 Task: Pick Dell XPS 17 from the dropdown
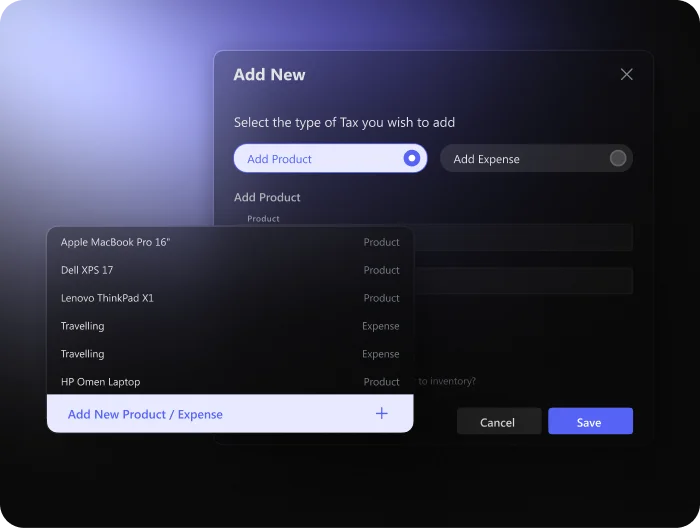pos(87,270)
